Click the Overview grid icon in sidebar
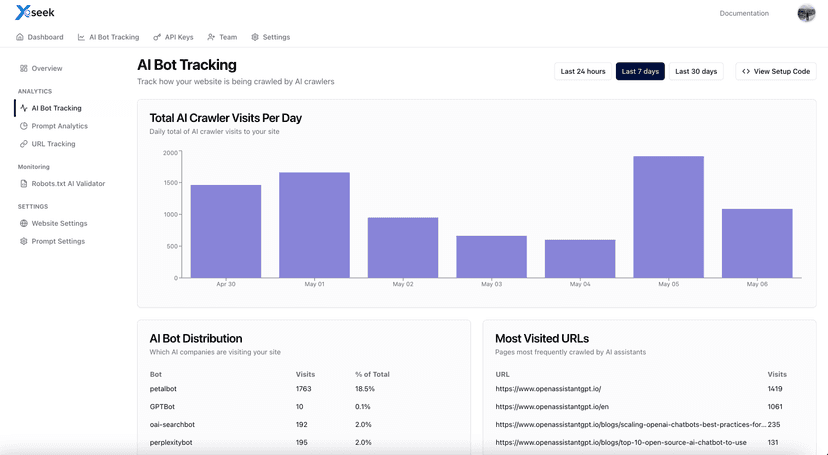Viewport: 828px width, 455px height. (24, 68)
